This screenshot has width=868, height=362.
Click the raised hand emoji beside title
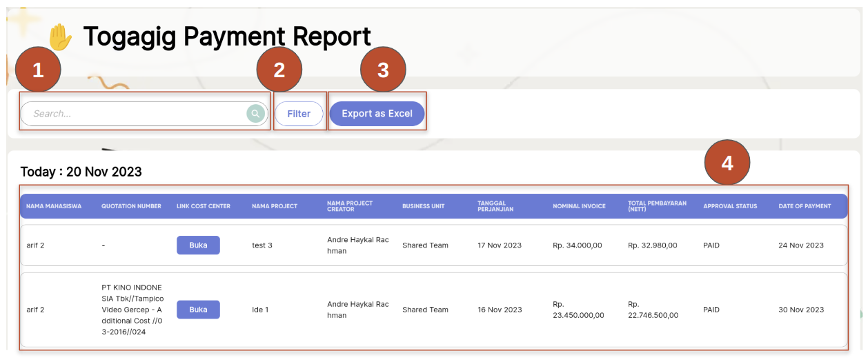point(60,37)
